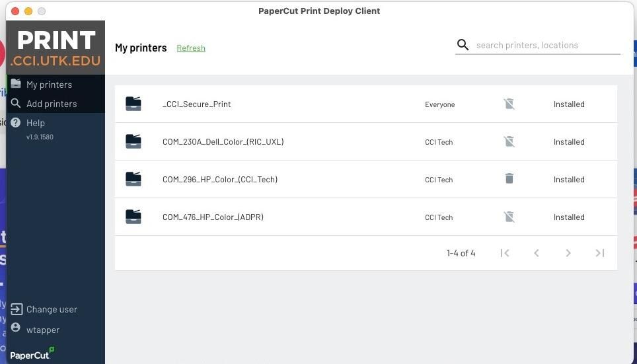Go to the previous page of printers
Viewport: 637px width, 364px height.
[537, 253]
